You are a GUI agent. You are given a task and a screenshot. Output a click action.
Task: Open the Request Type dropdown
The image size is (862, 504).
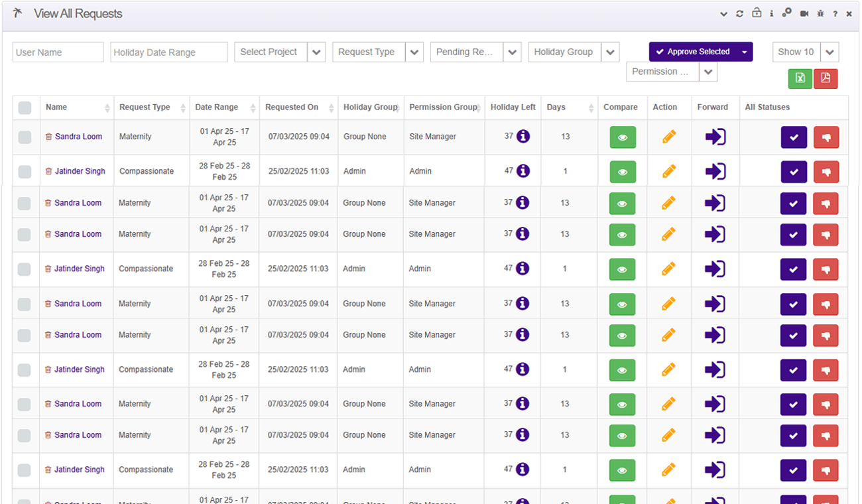(414, 52)
